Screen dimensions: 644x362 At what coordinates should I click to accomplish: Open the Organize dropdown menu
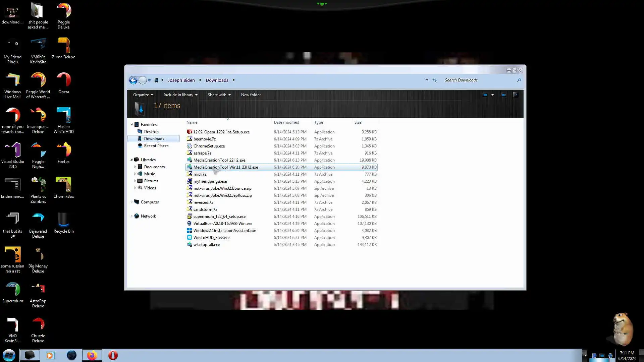click(143, 95)
